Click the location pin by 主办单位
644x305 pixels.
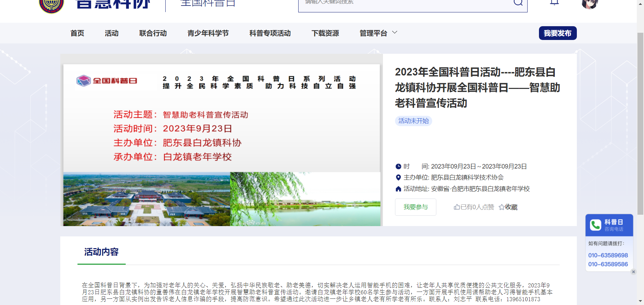[398, 177]
